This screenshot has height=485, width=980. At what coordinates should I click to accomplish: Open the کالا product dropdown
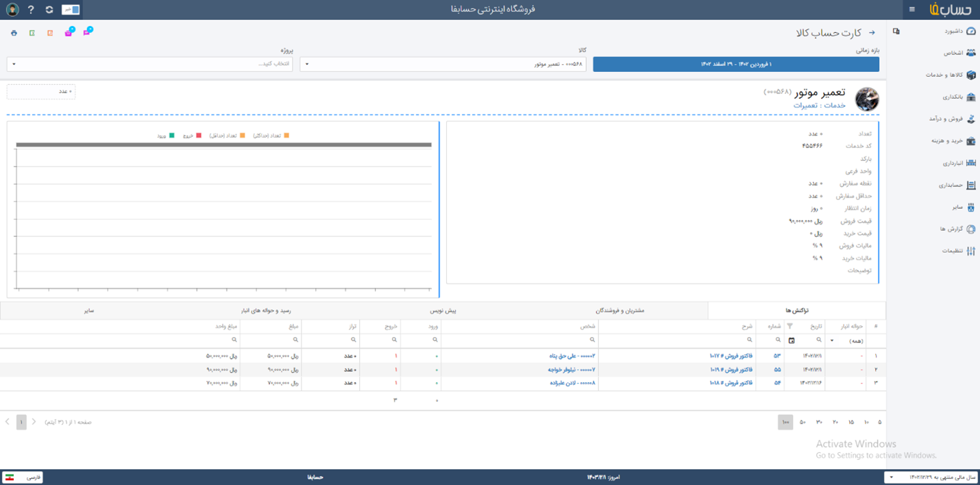coord(443,64)
